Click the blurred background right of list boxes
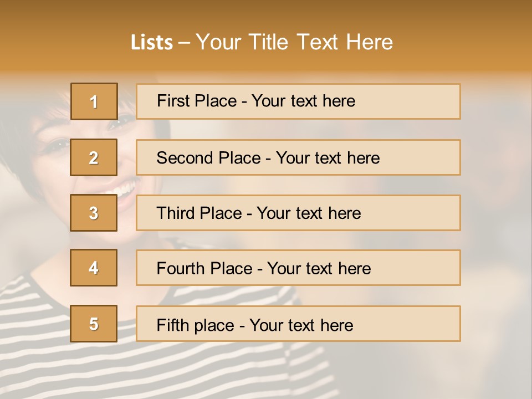 click(496, 222)
